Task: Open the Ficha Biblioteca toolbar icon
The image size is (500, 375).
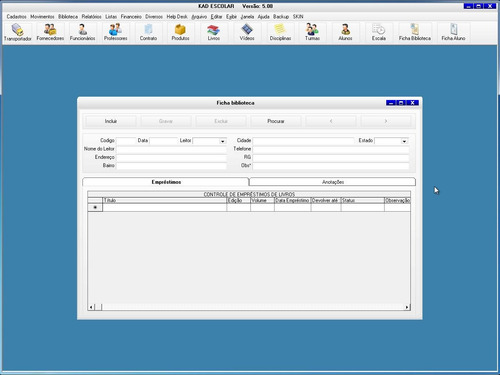Action: (415, 32)
